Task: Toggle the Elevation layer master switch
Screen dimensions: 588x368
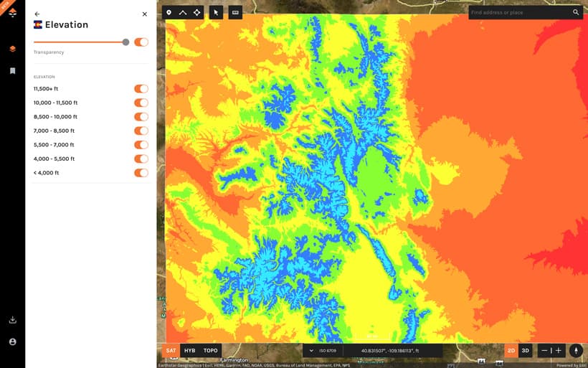Action: pyautogui.click(x=141, y=42)
